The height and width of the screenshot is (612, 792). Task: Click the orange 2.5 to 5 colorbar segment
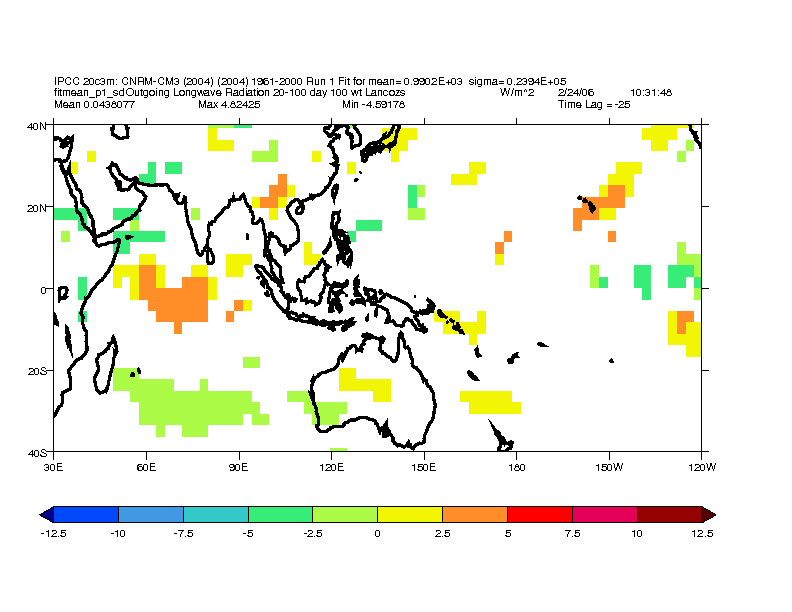pos(475,515)
